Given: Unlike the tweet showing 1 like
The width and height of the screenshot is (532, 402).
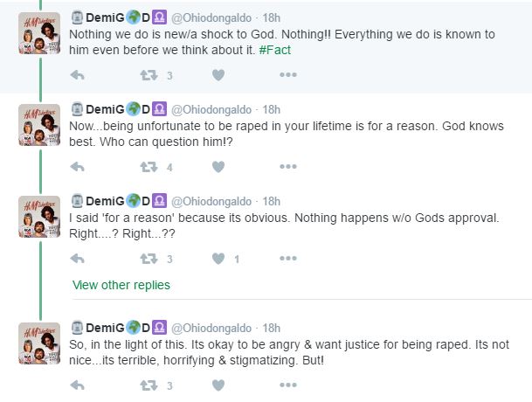Looking at the screenshot, I should coord(218,259).
